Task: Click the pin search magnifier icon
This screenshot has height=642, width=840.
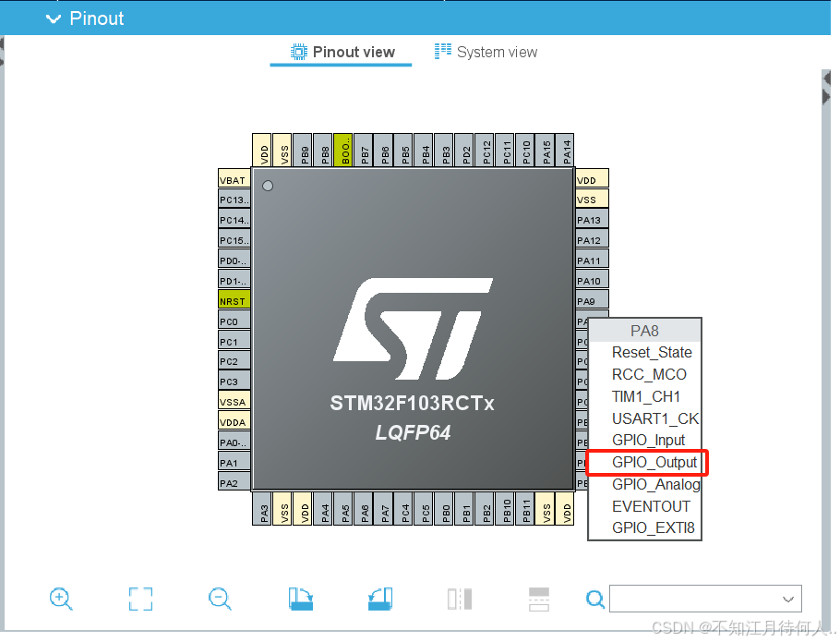Action: click(x=594, y=599)
